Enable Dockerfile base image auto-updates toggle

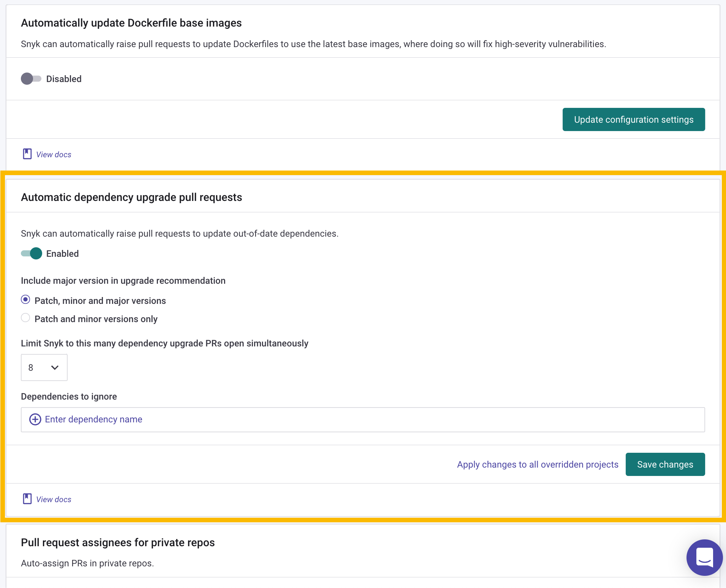pyautogui.click(x=31, y=79)
